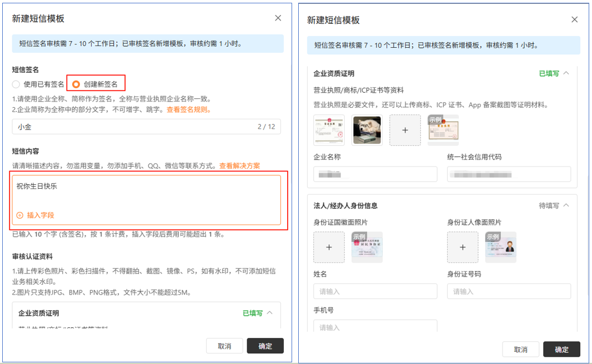
Task: Upload ID national emblem side photo
Action: [329, 247]
